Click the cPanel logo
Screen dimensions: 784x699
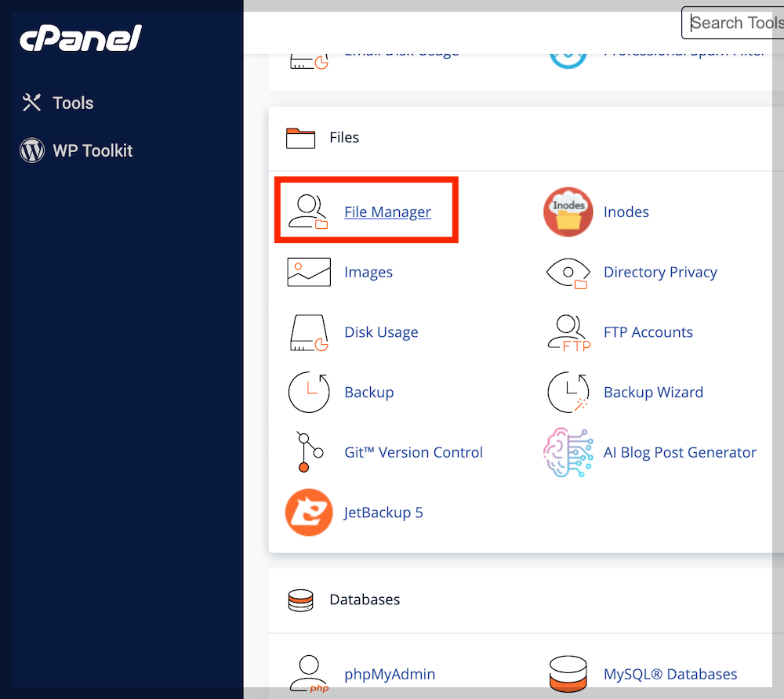(81, 38)
